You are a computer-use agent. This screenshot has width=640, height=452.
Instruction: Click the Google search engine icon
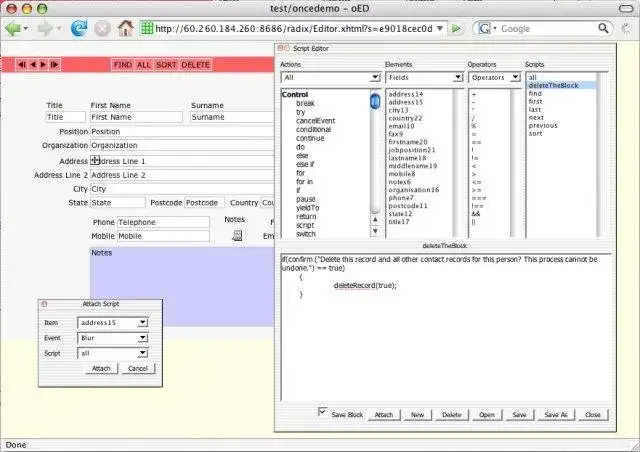tap(484, 28)
